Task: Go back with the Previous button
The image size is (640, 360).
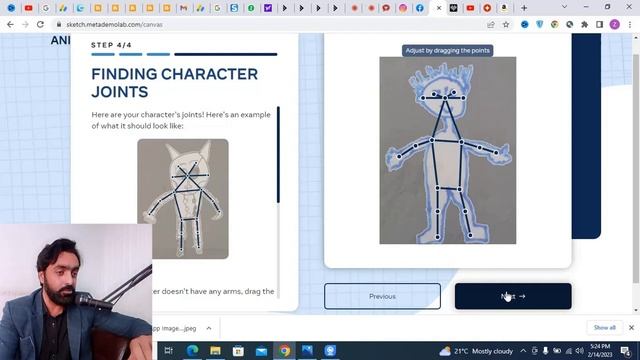Action: click(382, 296)
